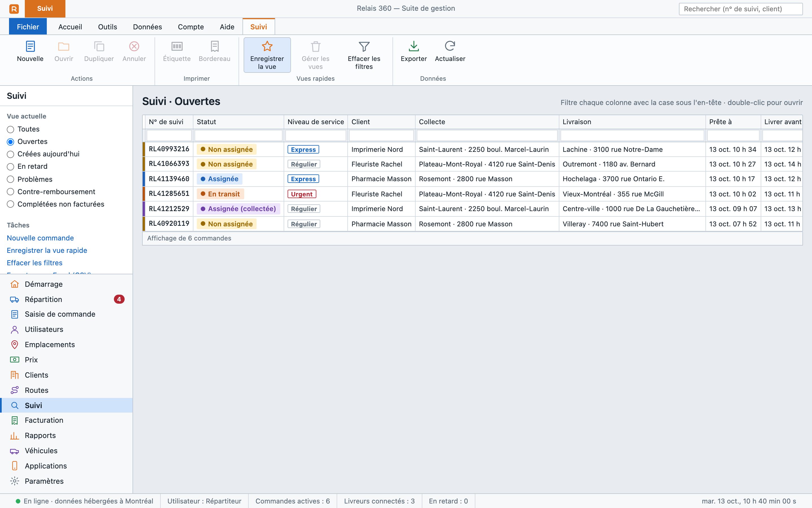Click the Relais 360 app logo
Viewport: 812px width, 508px height.
tap(14, 9)
